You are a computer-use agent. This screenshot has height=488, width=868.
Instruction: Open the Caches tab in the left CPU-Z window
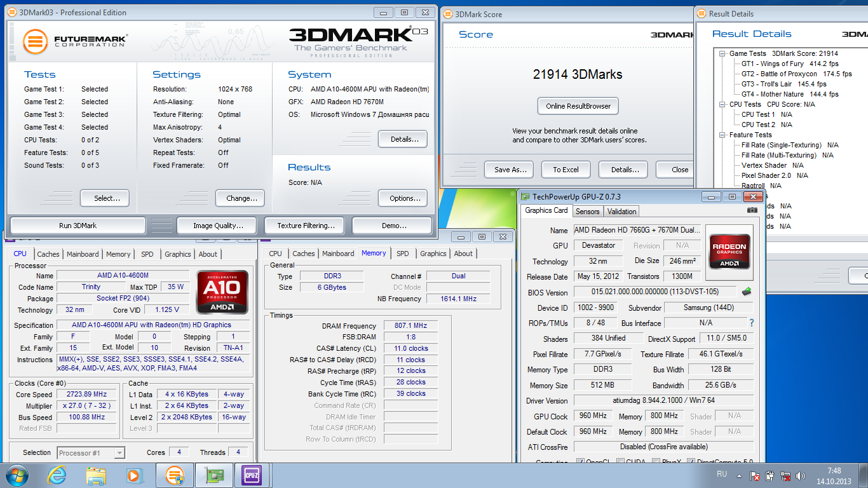click(x=48, y=254)
